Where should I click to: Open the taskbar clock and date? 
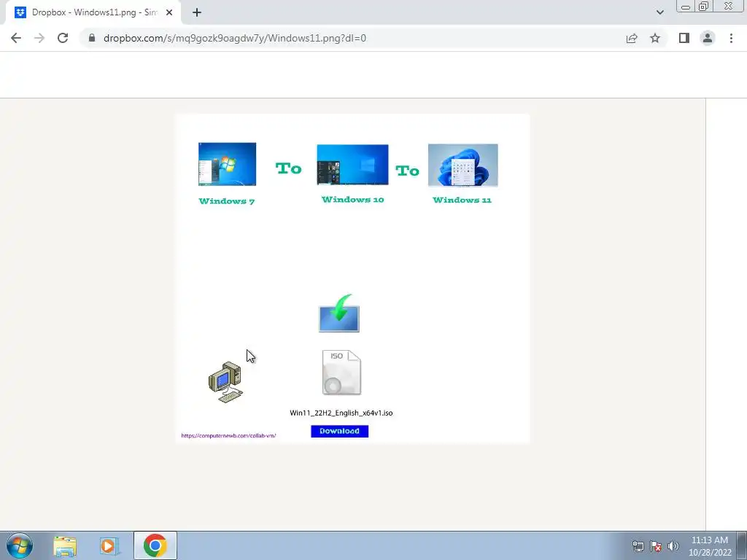point(709,546)
